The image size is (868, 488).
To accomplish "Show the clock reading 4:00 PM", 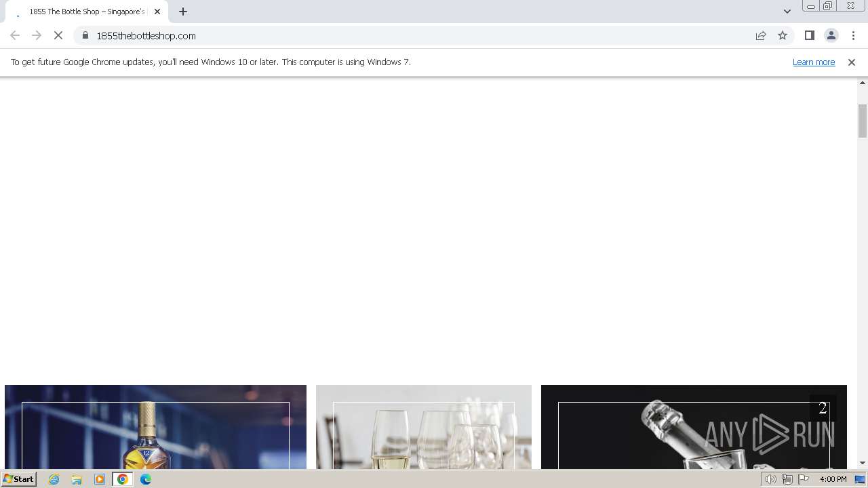I will [833, 479].
